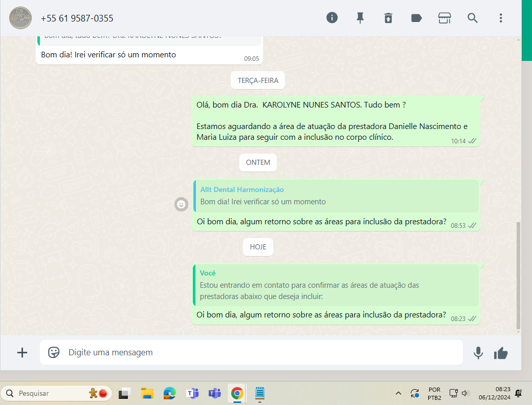
Task: Open the three-dot chat options menu
Action: [501, 18]
